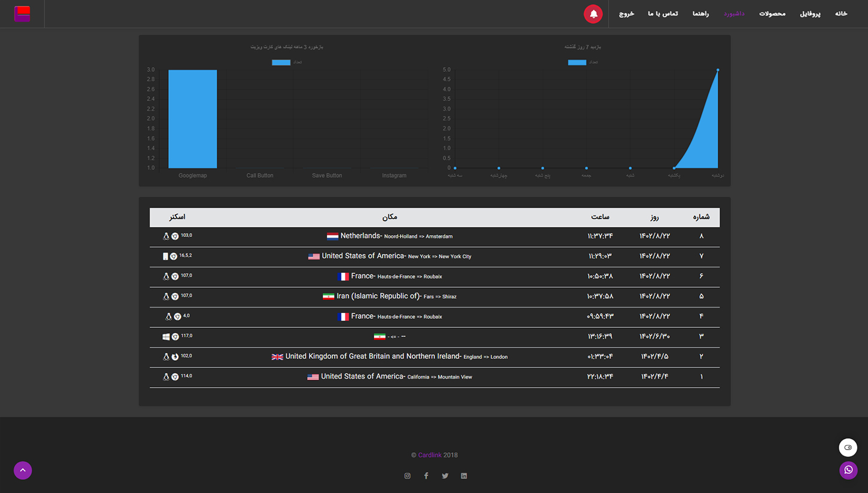
Task: Open Twitter icon in the footer
Action: coord(445,476)
